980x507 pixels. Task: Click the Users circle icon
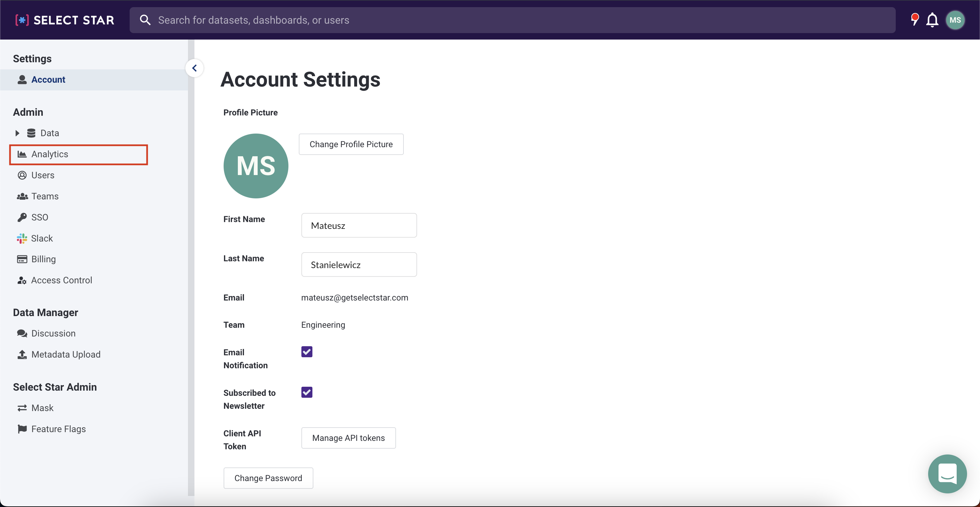(22, 175)
